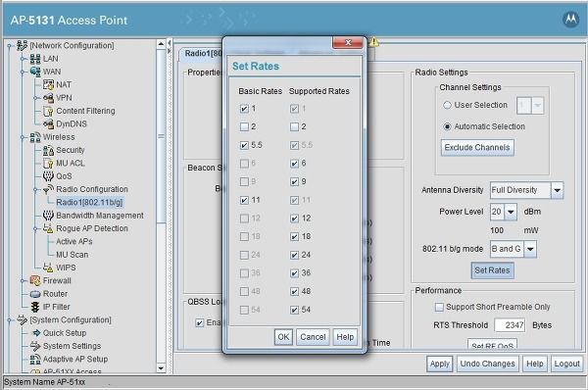This screenshot has width=588, height=390.
Task: Select the IP Filter traffic light icon
Action: point(35,307)
